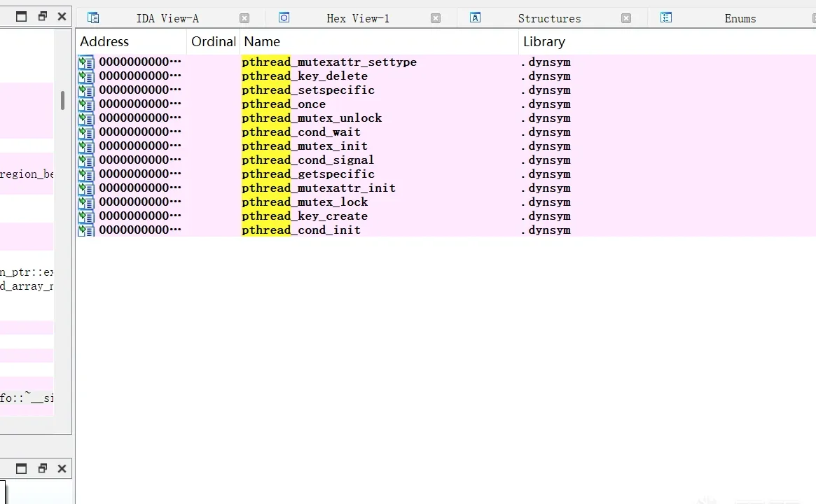This screenshot has height=504, width=816.
Task: Switch to the Structures tab
Action: pos(549,18)
